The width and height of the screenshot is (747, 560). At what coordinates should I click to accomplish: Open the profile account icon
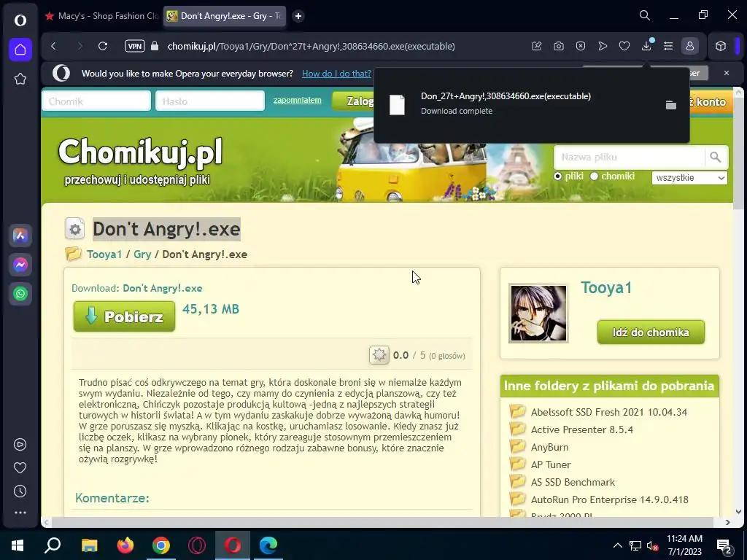690,46
